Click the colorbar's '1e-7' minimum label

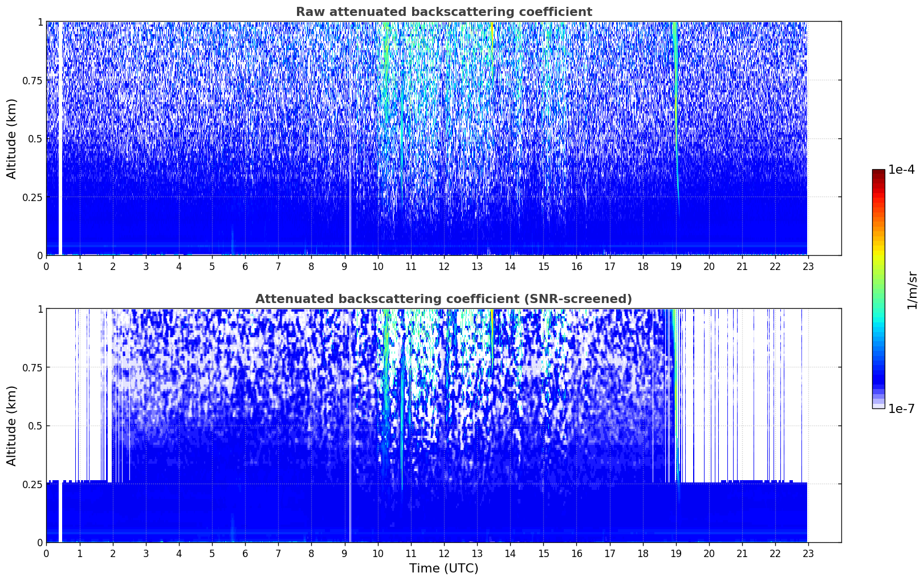[902, 409]
